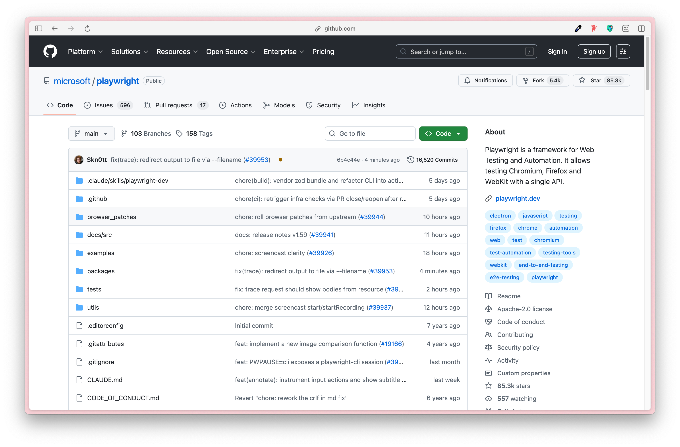
Task: Open the microsoft owner link
Action: coord(72,81)
